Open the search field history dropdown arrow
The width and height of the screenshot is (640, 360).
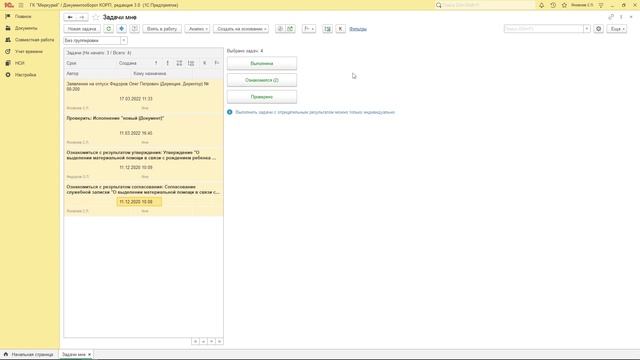pos(587,29)
